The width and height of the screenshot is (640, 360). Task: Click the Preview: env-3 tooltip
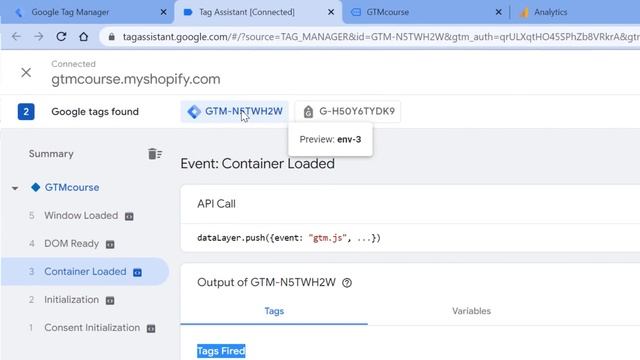pyautogui.click(x=330, y=140)
